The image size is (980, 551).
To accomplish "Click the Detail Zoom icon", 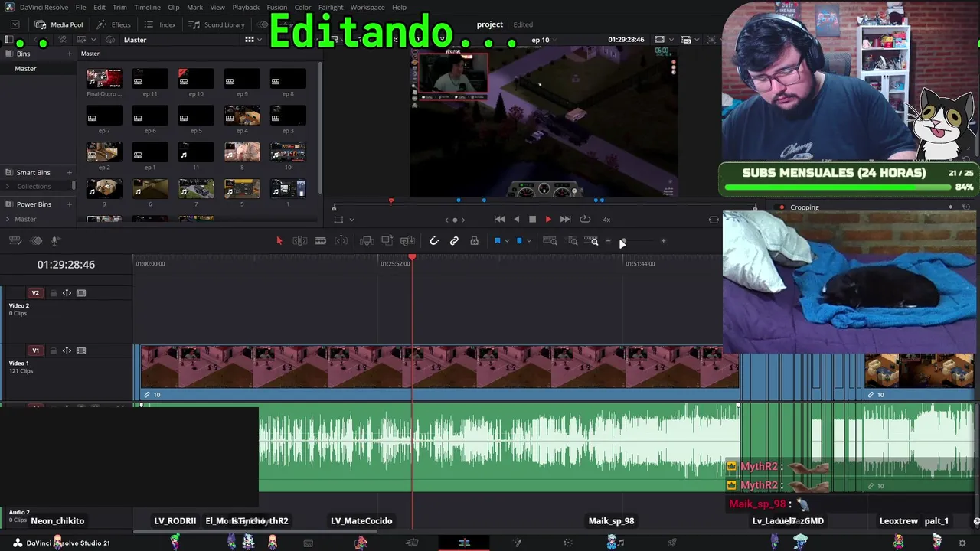I will coord(572,241).
